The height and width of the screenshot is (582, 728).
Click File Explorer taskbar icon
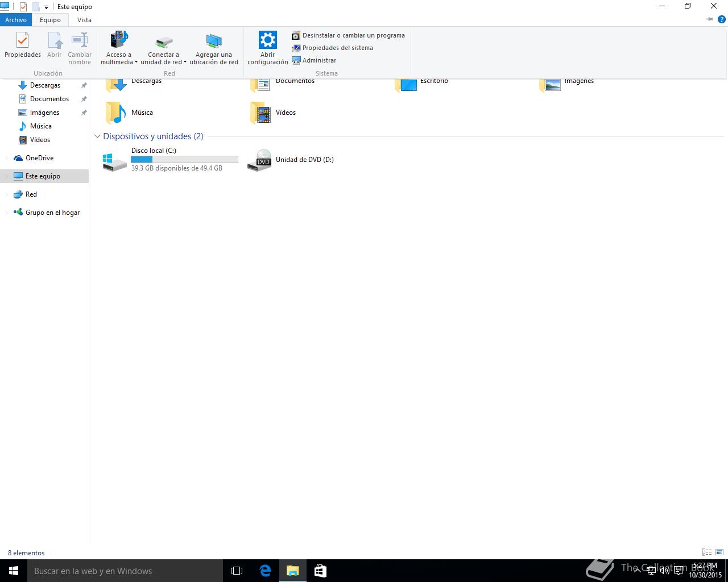click(x=293, y=571)
